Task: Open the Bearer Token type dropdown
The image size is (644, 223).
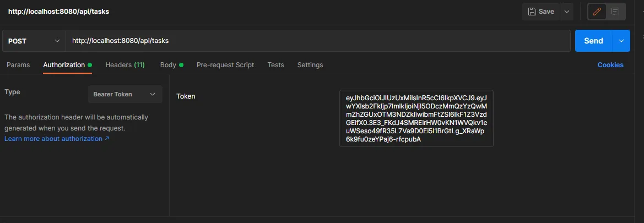Action: pyautogui.click(x=125, y=94)
